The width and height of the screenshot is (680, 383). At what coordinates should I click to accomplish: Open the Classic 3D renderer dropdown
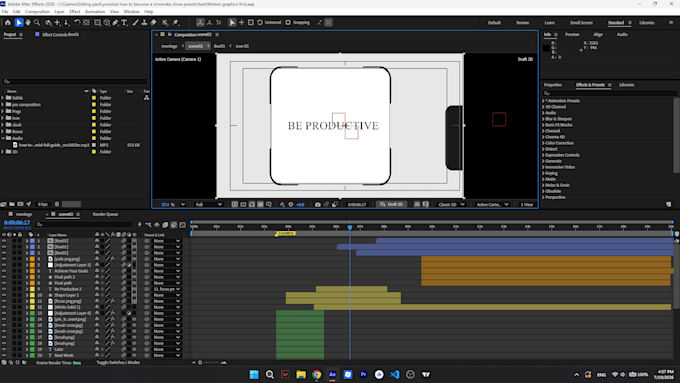[x=451, y=204]
